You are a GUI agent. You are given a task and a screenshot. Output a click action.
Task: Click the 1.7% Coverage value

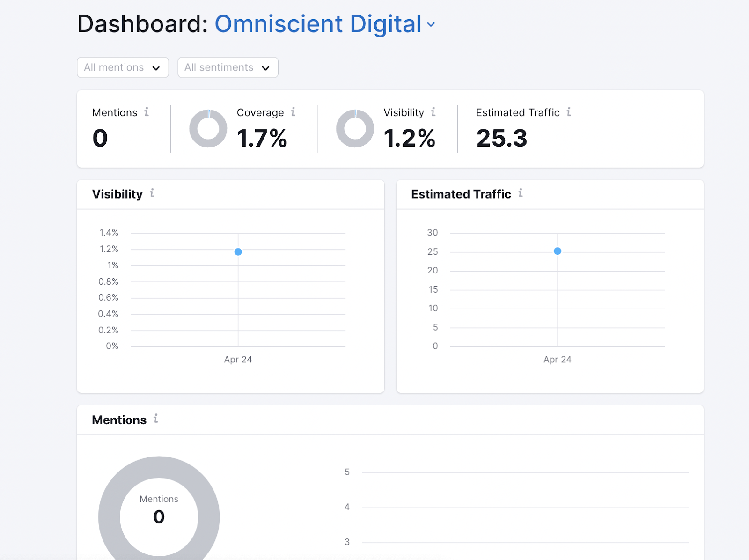(262, 138)
